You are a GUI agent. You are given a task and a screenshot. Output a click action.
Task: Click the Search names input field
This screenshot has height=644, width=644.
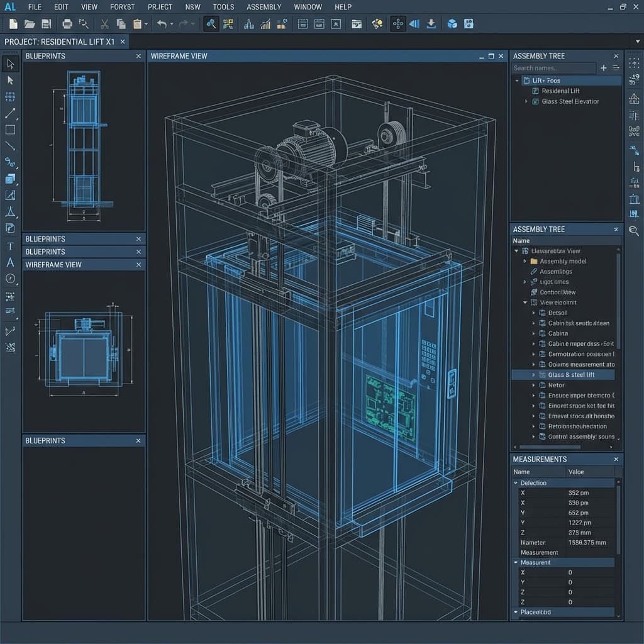[x=553, y=68]
